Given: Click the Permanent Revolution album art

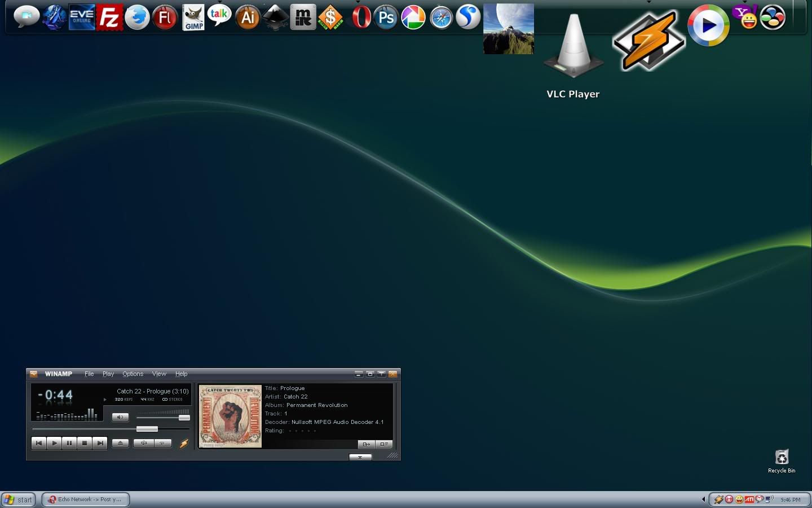Looking at the screenshot, I should [x=230, y=417].
